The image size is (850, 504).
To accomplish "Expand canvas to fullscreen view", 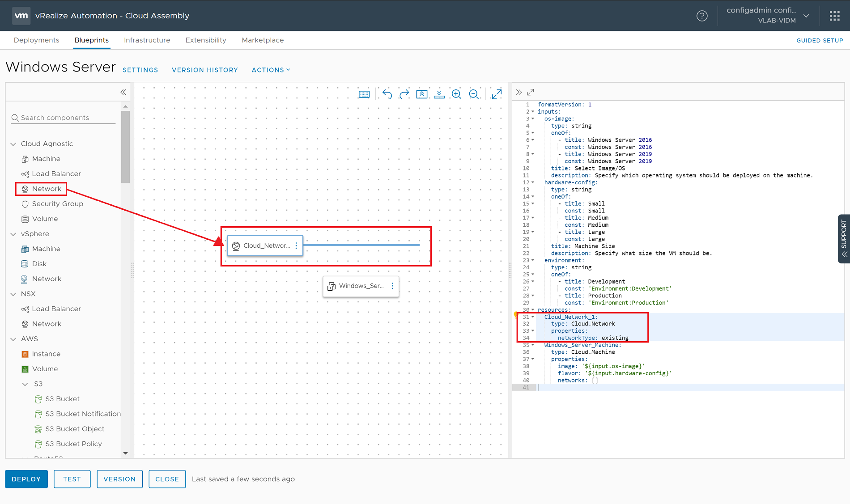I will (x=497, y=94).
